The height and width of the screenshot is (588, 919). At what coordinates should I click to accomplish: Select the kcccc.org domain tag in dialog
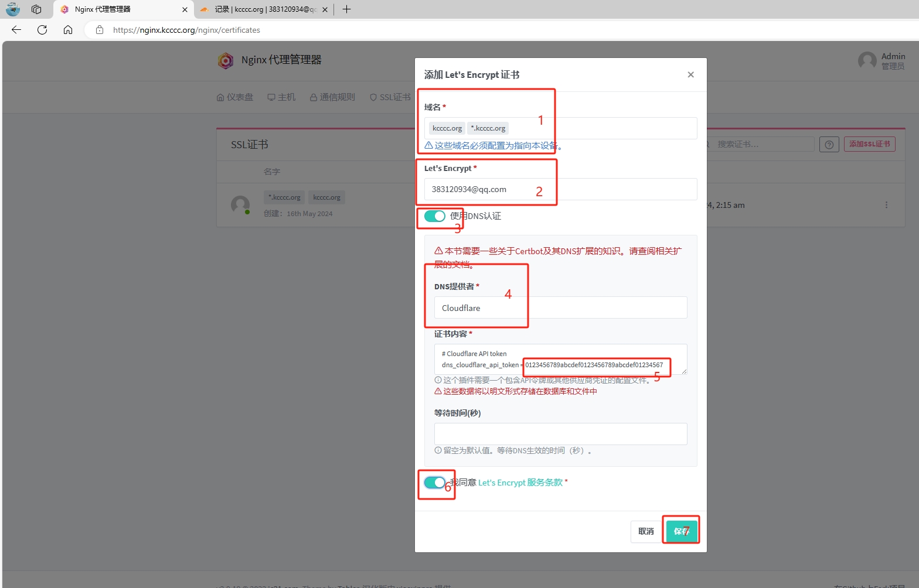(x=447, y=128)
